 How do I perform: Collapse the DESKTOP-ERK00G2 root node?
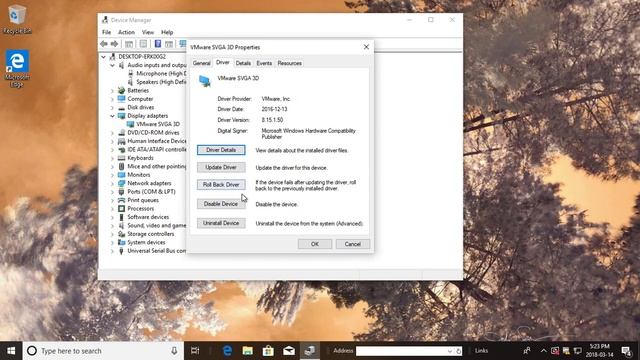pyautogui.click(x=103, y=57)
